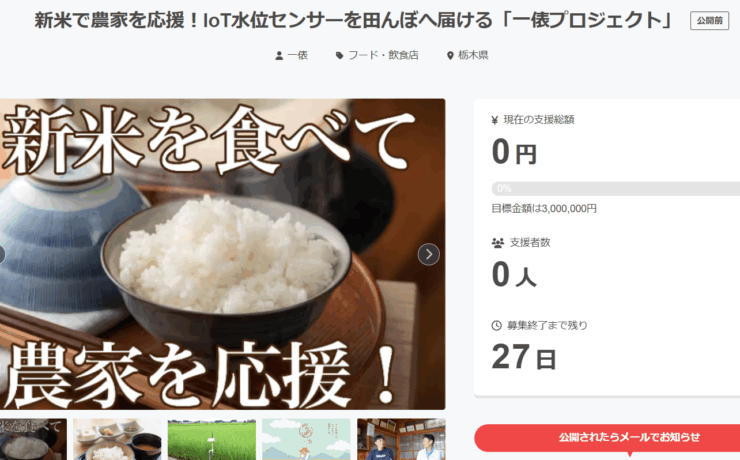Click the person icon next to 一俵
This screenshot has height=460, width=740.
(279, 56)
